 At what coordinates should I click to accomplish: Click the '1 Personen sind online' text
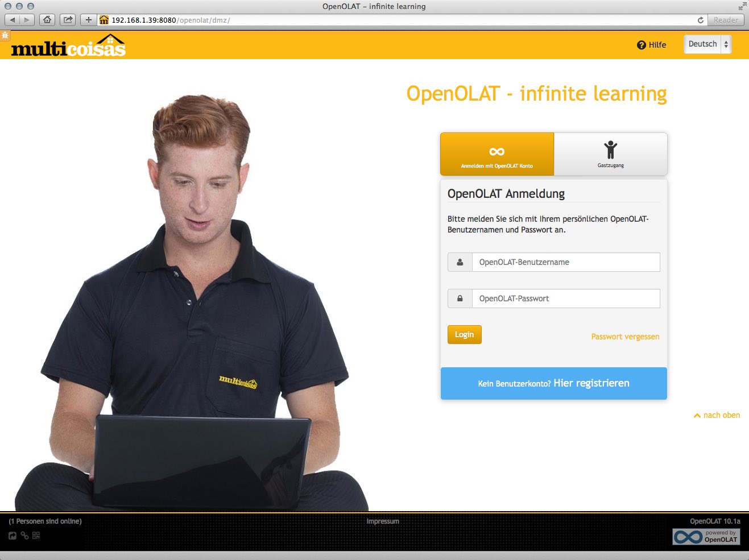point(45,521)
